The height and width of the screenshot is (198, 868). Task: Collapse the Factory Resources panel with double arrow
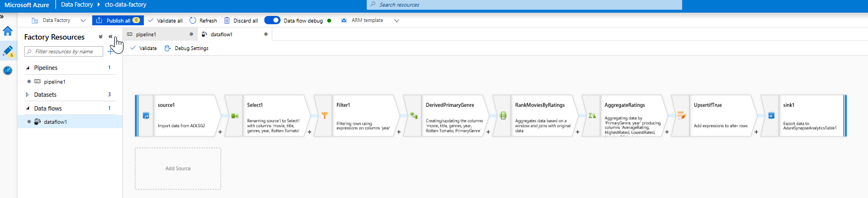(x=110, y=37)
